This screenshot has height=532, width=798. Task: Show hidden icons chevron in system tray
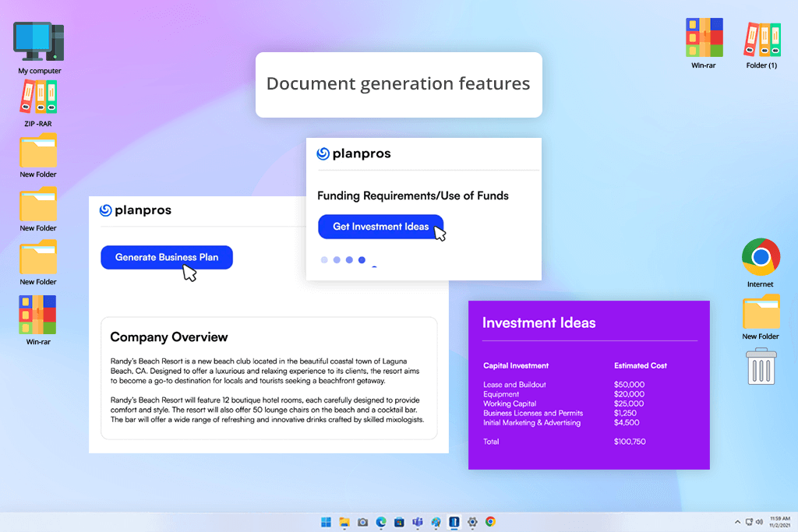click(x=737, y=522)
